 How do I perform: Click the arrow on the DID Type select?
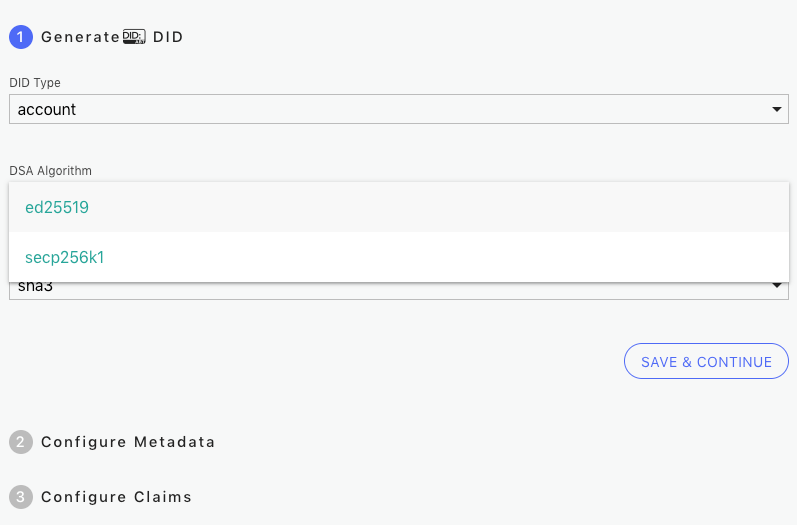[x=776, y=109]
